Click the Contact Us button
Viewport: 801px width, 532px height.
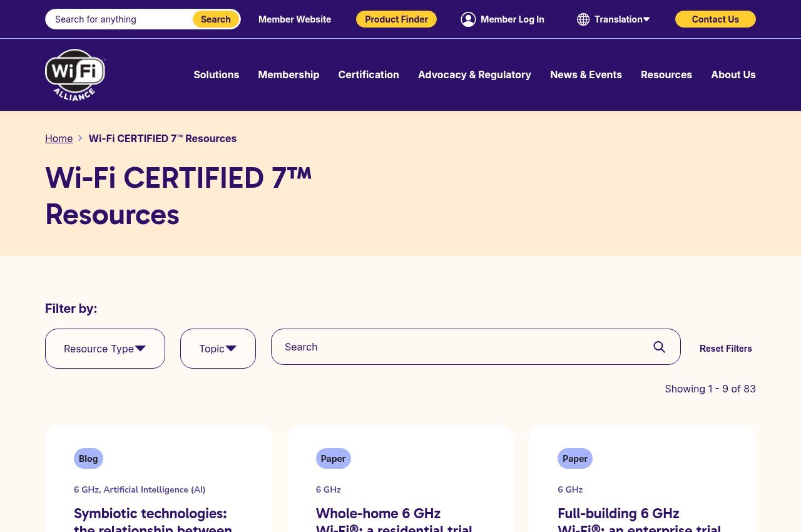[x=715, y=19]
